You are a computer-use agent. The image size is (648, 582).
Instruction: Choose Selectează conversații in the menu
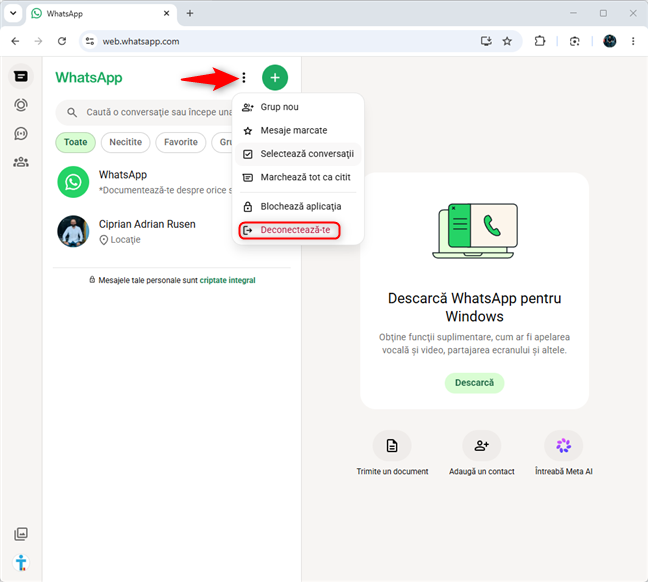click(x=298, y=154)
